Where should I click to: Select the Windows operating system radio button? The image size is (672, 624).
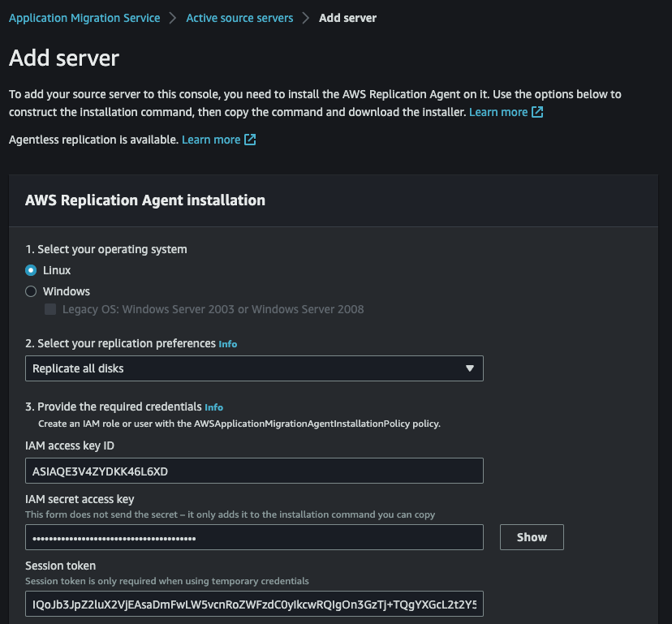pyautogui.click(x=31, y=291)
